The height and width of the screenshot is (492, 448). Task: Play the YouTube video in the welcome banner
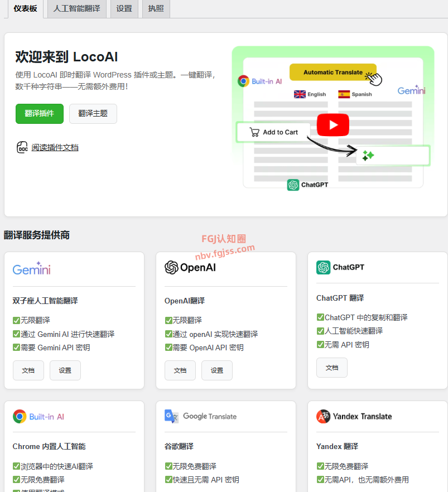pyautogui.click(x=333, y=125)
